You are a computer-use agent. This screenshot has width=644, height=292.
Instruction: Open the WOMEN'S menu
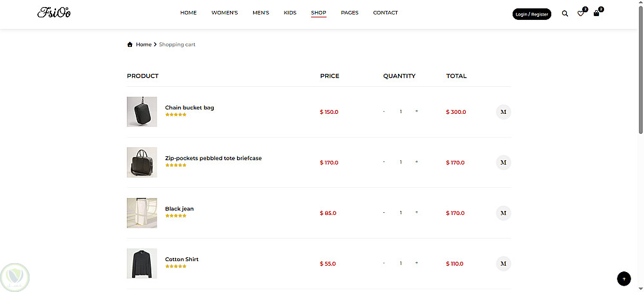pyautogui.click(x=225, y=13)
